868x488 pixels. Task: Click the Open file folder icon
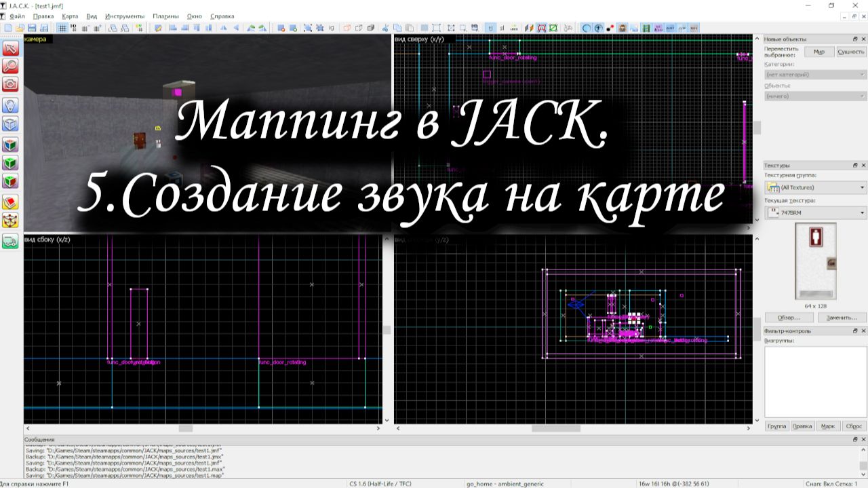20,28
